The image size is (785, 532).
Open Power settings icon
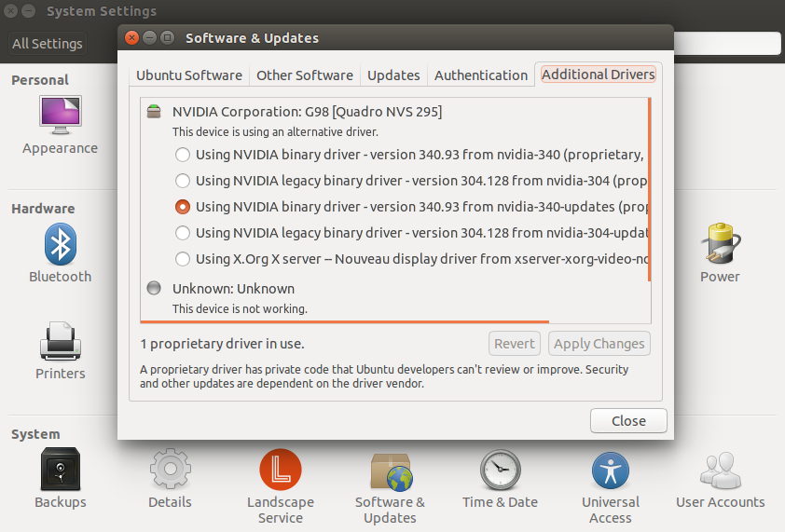point(720,244)
